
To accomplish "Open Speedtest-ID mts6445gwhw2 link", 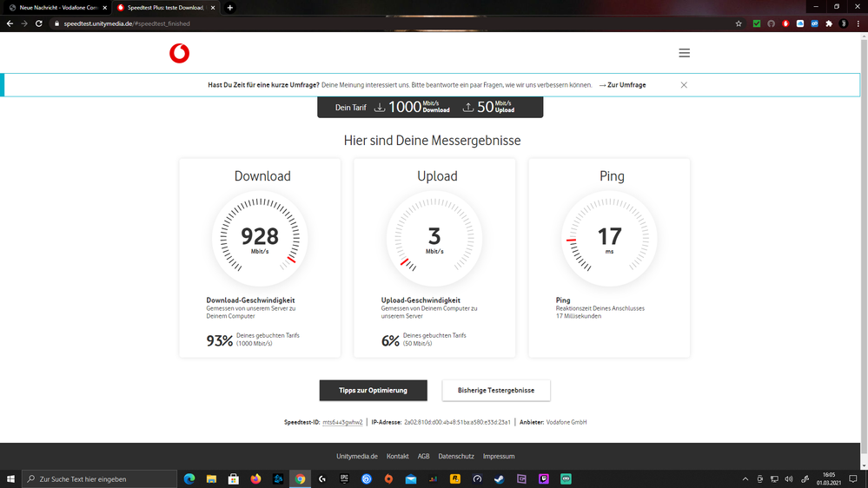I will click(342, 422).
